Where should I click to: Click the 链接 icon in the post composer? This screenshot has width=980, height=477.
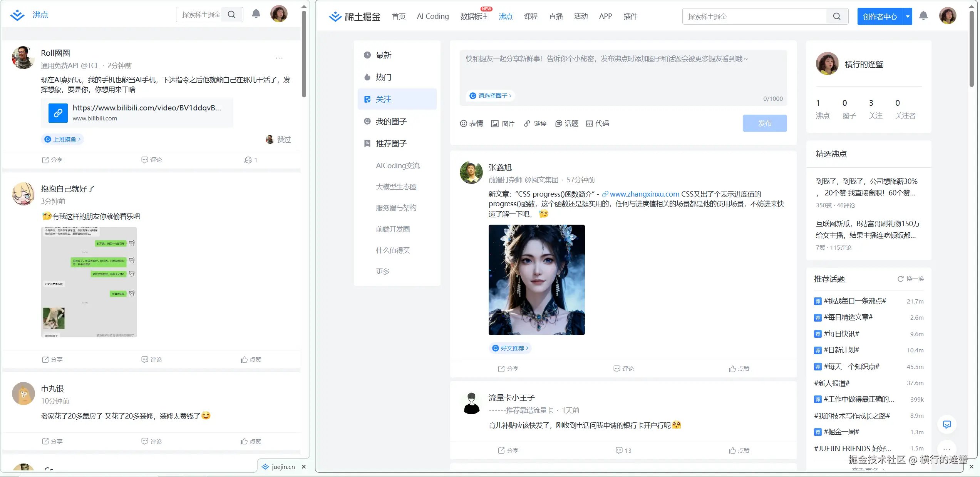tap(528, 123)
